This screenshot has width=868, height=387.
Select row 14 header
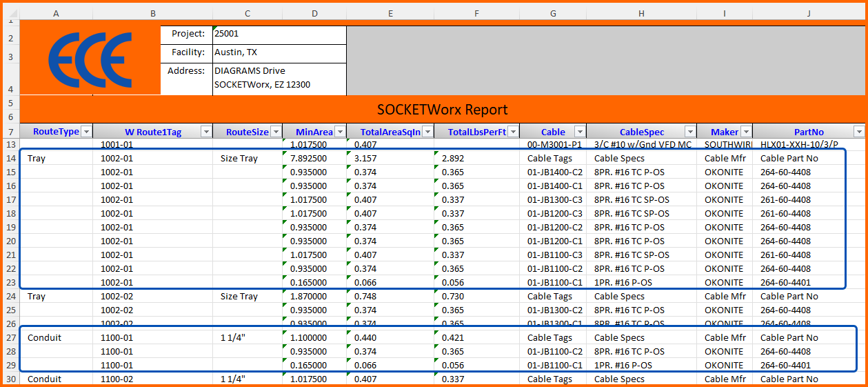click(10, 159)
